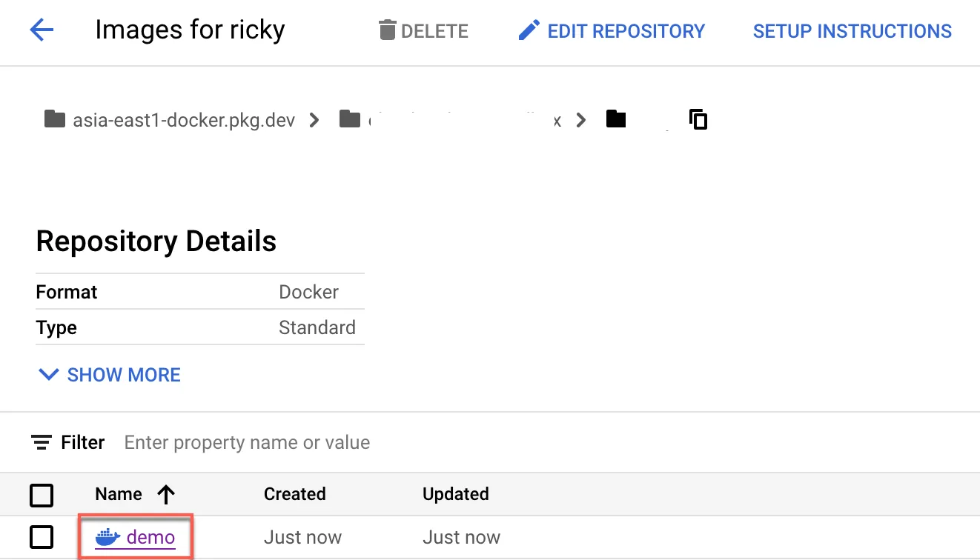Viewport: 980px width, 560px height.
Task: Click the Standard type value
Action: pos(317,327)
